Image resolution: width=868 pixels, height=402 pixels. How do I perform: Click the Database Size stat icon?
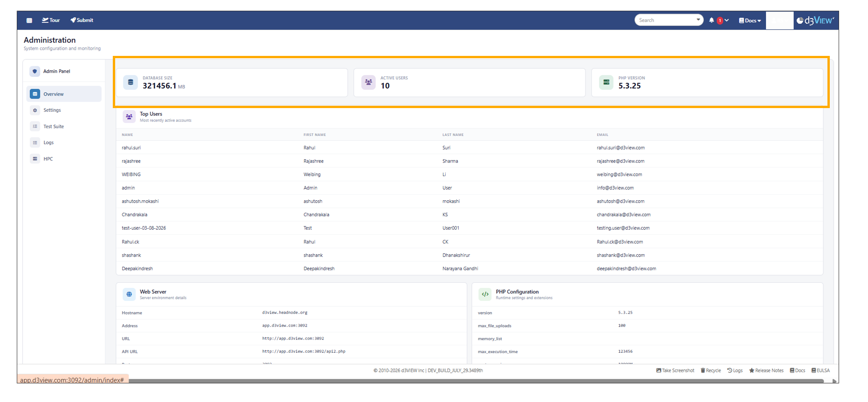tap(131, 82)
